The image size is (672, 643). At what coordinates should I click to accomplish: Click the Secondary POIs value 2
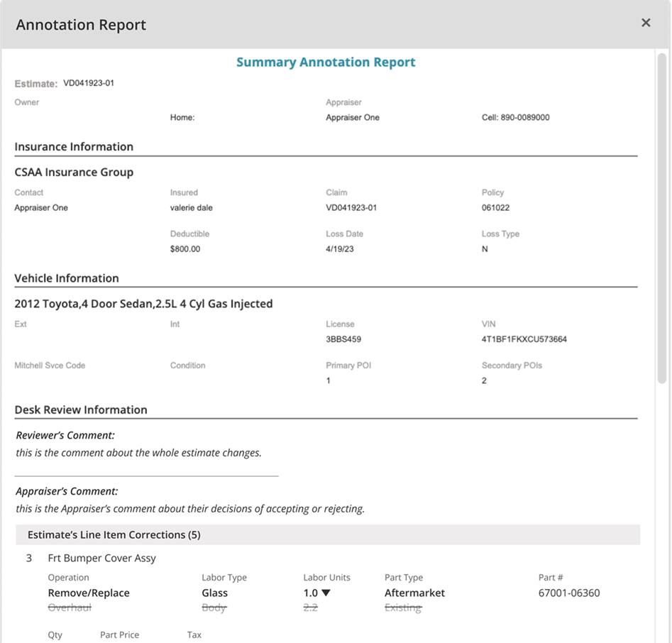(484, 380)
